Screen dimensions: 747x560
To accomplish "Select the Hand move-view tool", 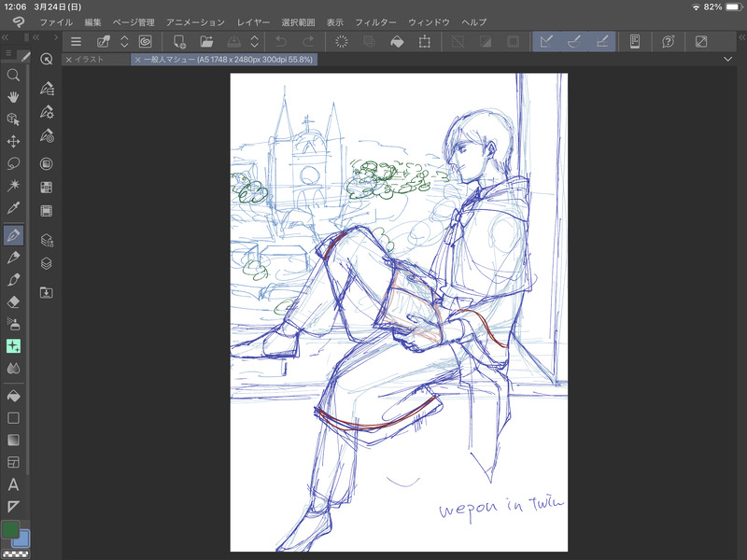I will click(13, 97).
